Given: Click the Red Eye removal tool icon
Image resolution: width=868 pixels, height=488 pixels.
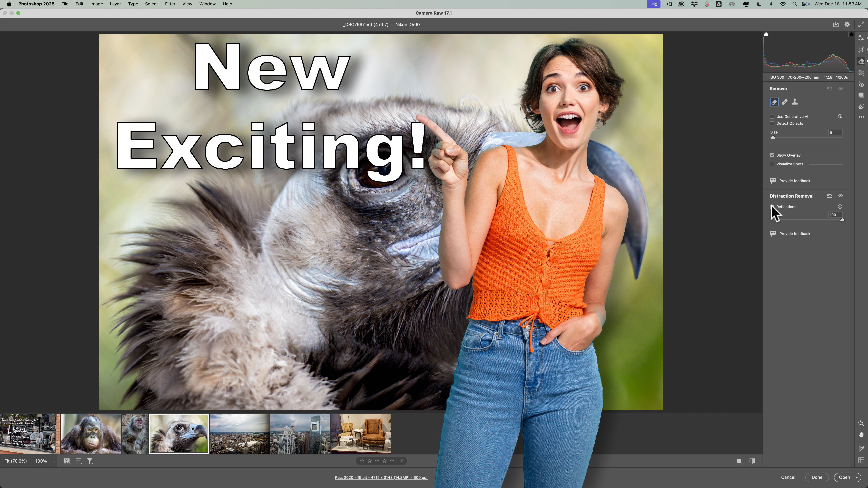Looking at the screenshot, I should tap(862, 84).
